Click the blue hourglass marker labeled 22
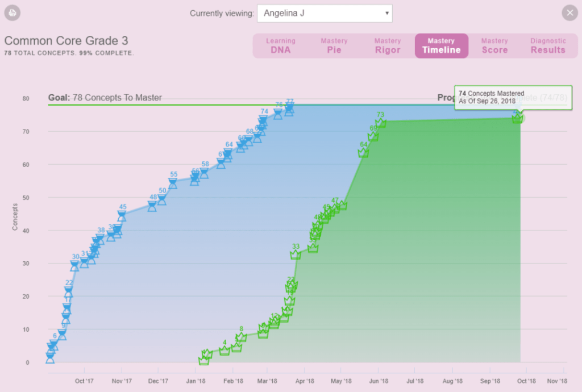The width and height of the screenshot is (582, 392). coord(69,291)
